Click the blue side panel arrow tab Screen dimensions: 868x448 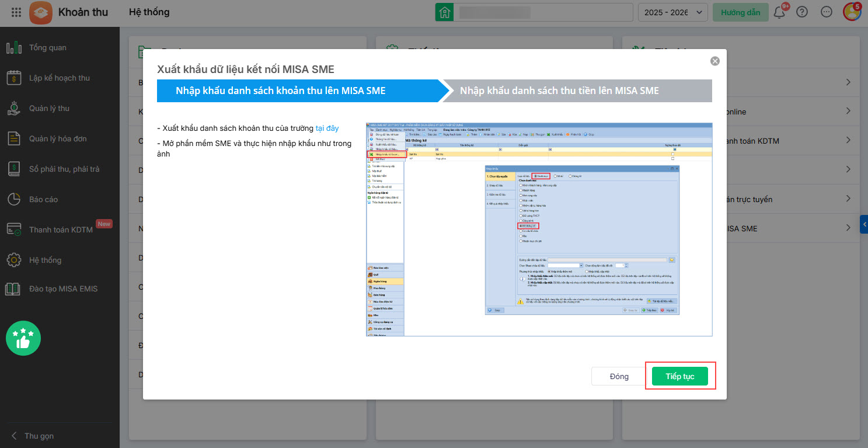tap(864, 224)
